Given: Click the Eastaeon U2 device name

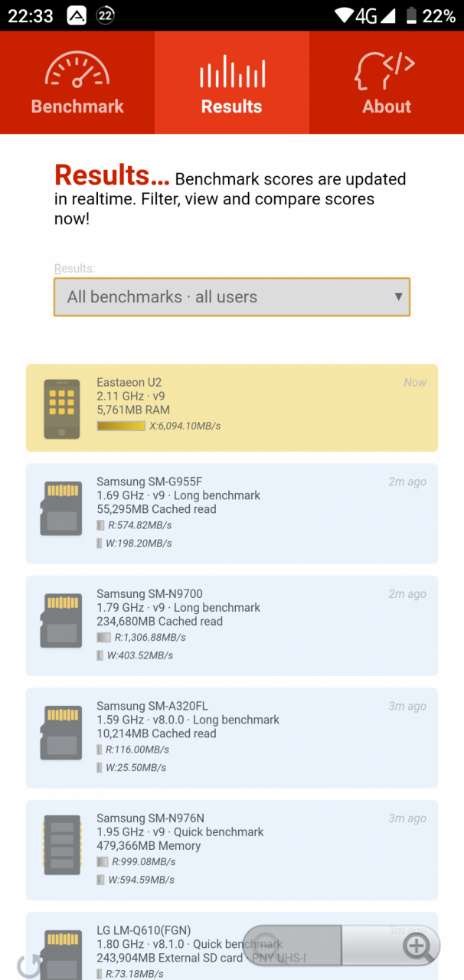Looking at the screenshot, I should (x=129, y=382).
